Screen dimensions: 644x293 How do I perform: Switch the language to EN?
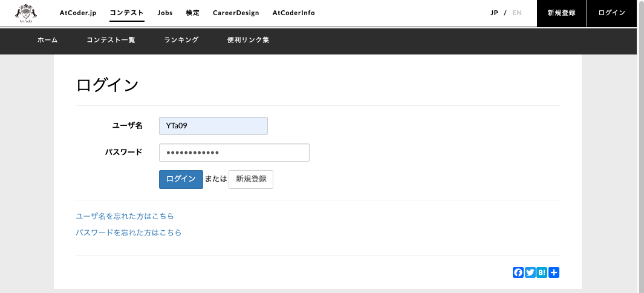coord(517,13)
